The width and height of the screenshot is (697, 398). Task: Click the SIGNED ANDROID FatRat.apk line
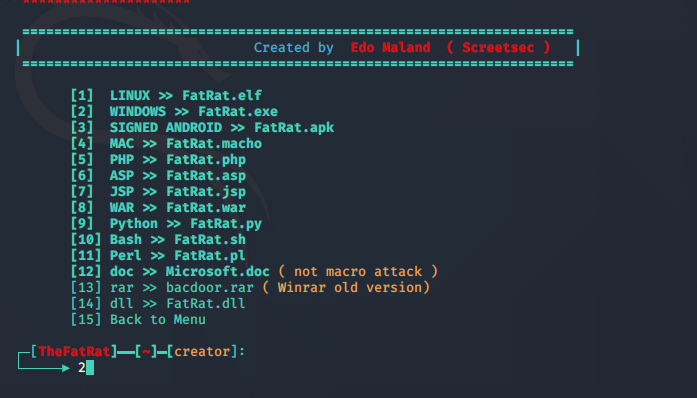point(202,128)
